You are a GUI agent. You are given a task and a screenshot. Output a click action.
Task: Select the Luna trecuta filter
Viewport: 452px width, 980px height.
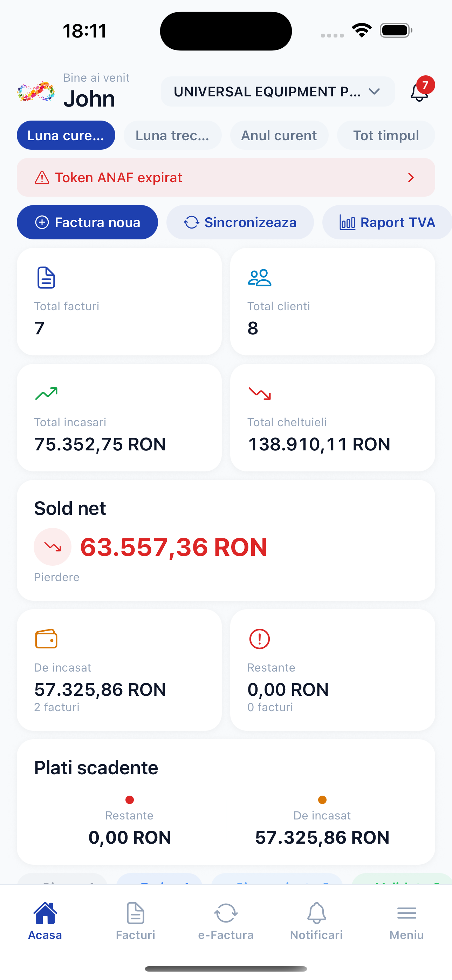[172, 135]
